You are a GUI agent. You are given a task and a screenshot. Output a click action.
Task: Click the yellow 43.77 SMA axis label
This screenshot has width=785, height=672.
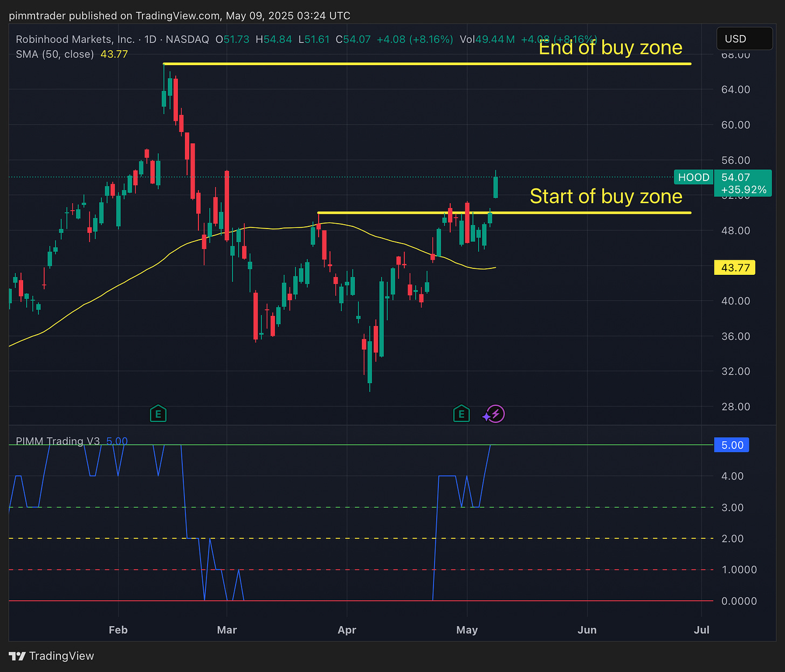point(734,267)
